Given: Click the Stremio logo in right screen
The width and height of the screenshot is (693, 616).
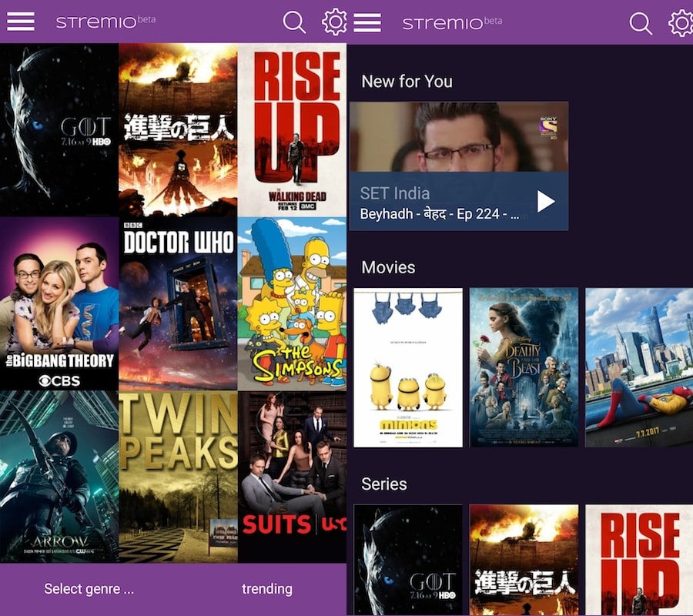Looking at the screenshot, I should 452,22.
